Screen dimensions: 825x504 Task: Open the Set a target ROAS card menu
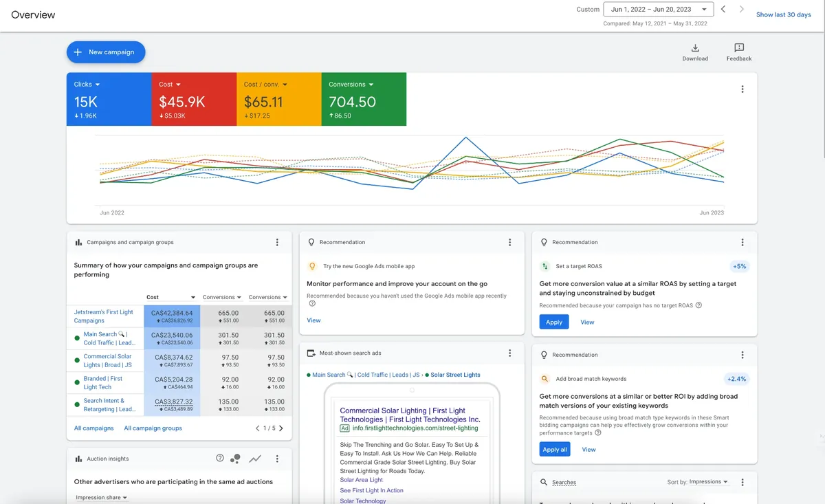tap(742, 243)
